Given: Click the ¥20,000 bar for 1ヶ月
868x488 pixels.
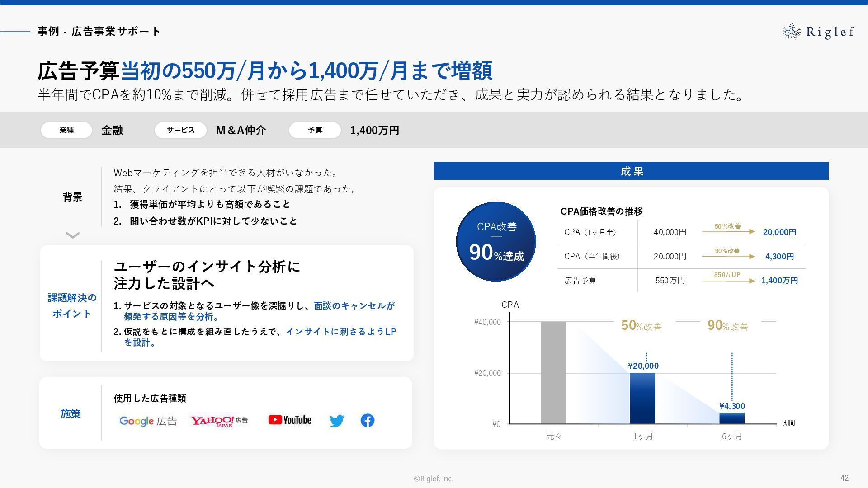Looking at the screenshot, I should pos(642,399).
